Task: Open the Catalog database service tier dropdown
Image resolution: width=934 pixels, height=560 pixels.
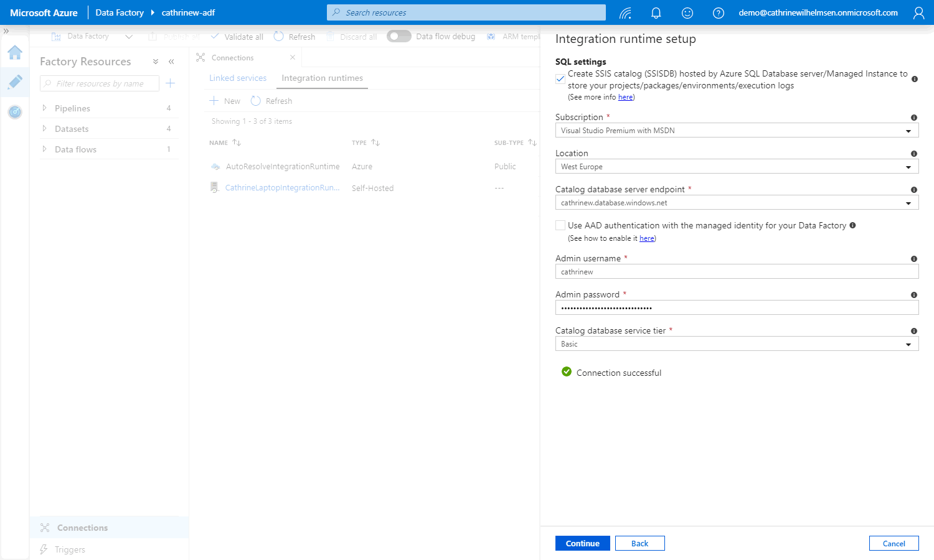Action: point(737,344)
